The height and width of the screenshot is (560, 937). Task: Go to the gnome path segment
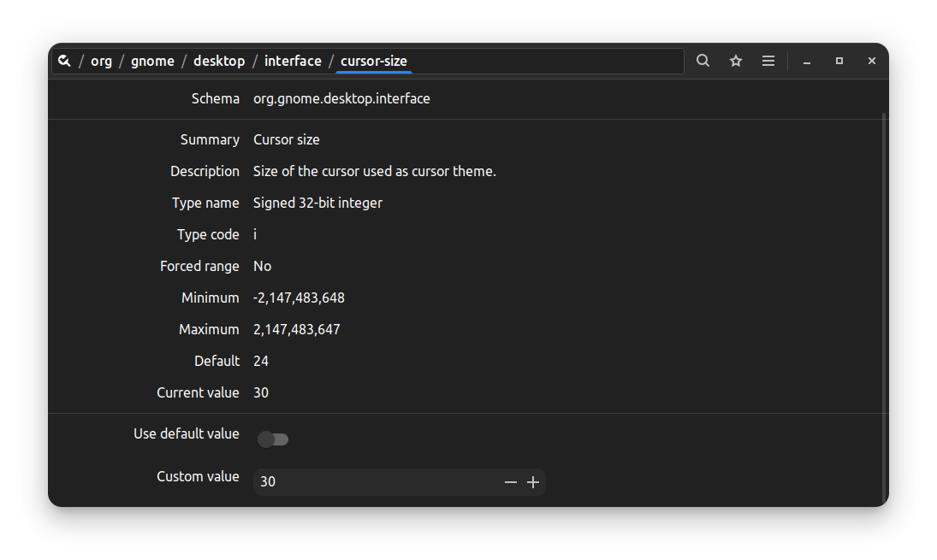(x=152, y=61)
